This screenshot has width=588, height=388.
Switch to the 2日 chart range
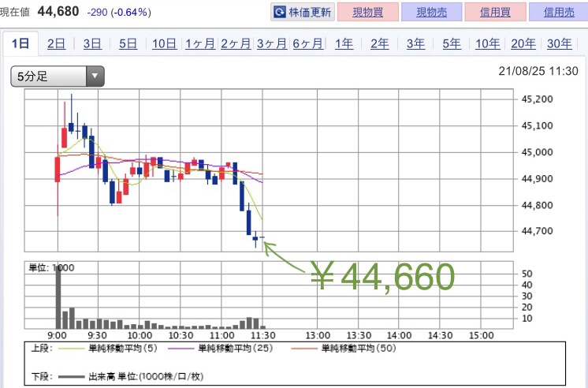click(x=56, y=44)
